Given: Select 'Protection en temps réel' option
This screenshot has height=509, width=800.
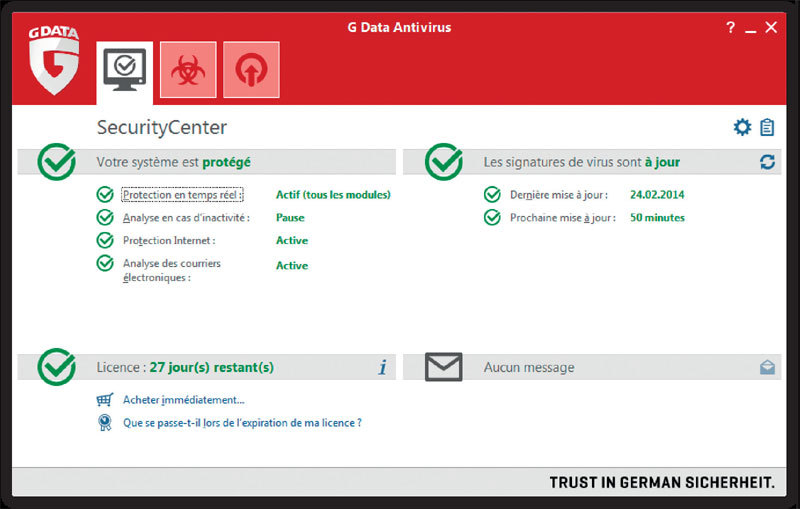Looking at the screenshot, I should pyautogui.click(x=183, y=195).
